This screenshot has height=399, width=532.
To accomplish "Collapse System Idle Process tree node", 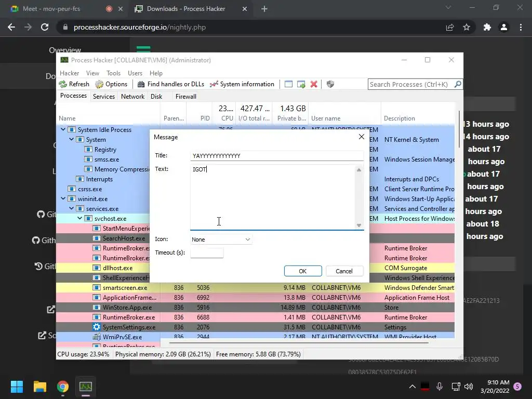I will (x=63, y=129).
